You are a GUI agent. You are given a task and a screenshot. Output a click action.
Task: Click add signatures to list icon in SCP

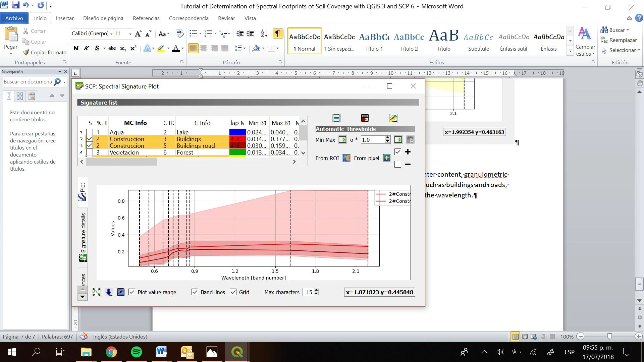click(x=365, y=118)
